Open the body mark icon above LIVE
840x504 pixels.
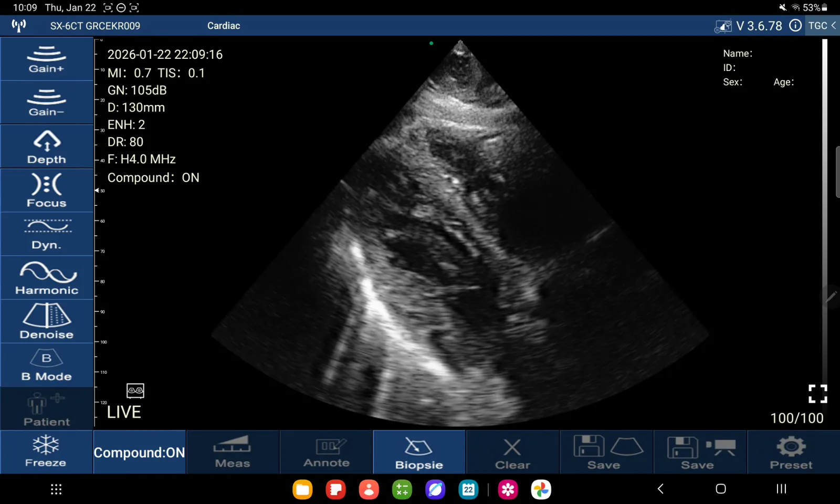[135, 391]
